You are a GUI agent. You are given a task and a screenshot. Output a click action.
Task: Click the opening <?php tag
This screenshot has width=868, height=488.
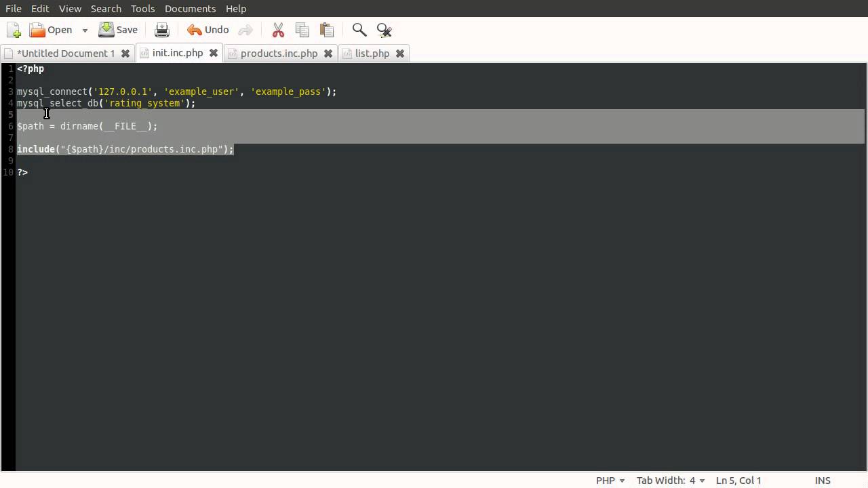31,68
